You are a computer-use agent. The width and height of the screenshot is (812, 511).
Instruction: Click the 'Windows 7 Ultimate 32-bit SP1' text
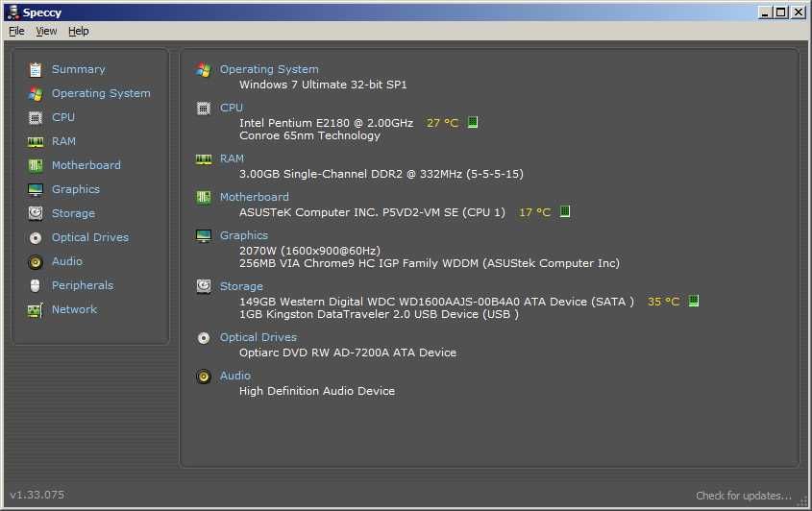click(323, 85)
